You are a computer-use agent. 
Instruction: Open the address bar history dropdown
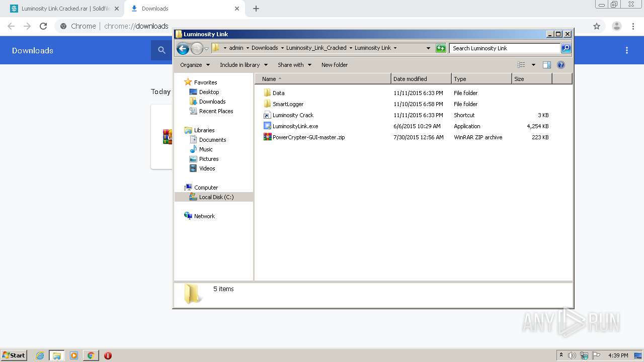click(x=428, y=48)
